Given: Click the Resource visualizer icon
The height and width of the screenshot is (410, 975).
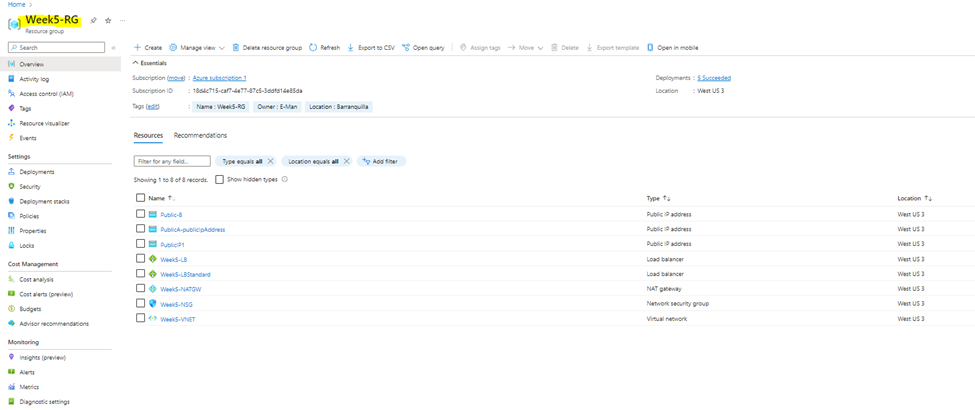Looking at the screenshot, I should click(x=11, y=123).
